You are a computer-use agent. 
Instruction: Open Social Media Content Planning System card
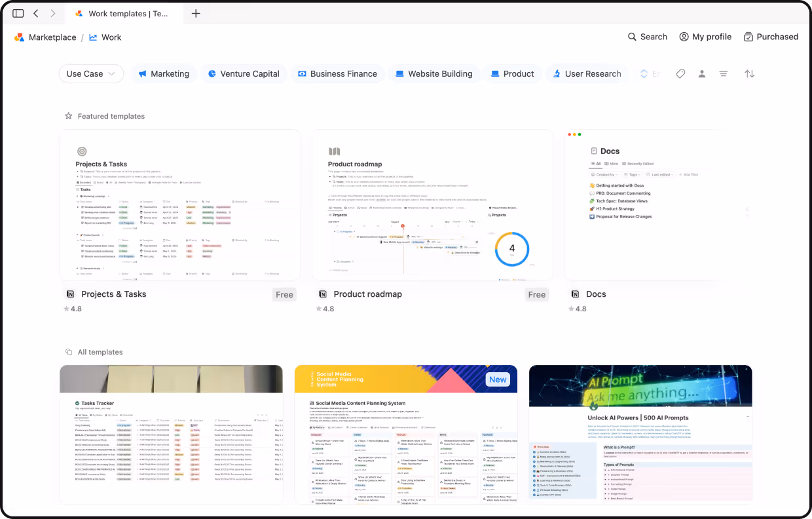(x=406, y=434)
